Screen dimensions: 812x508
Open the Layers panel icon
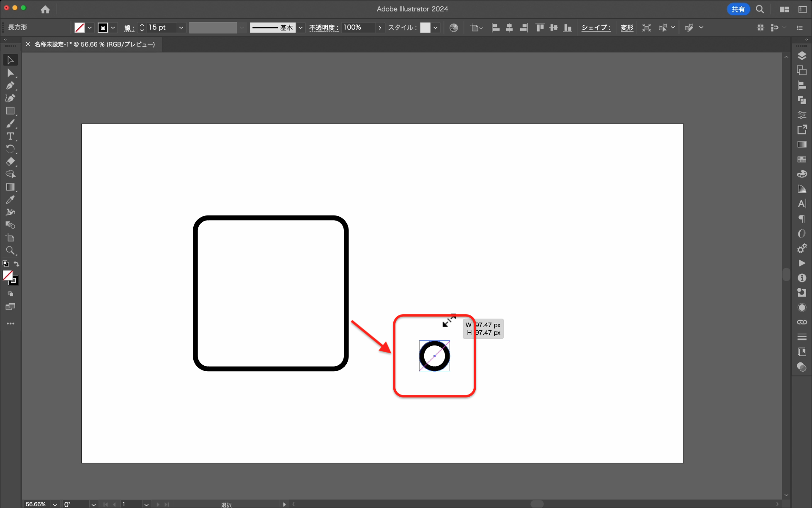[x=801, y=56]
